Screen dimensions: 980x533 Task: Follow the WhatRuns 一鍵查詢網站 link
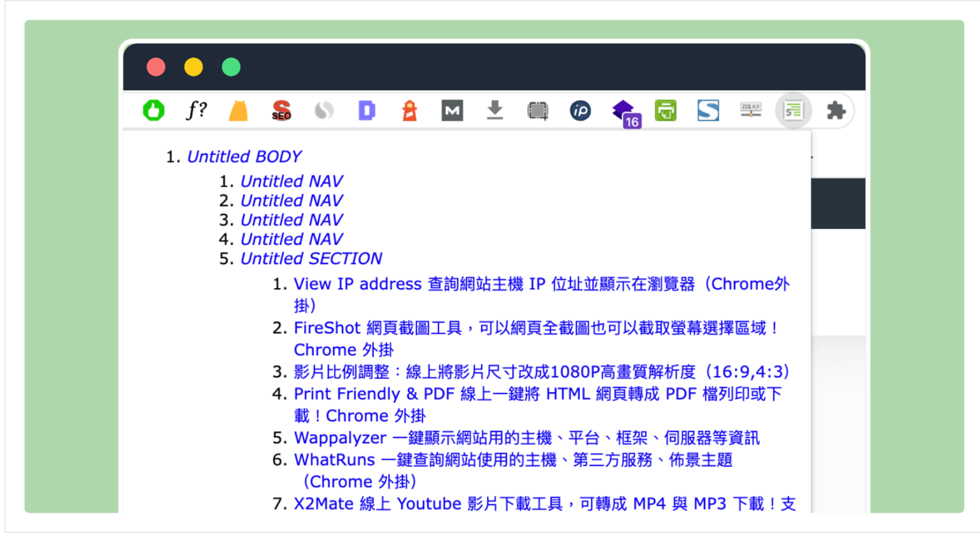click(x=514, y=460)
